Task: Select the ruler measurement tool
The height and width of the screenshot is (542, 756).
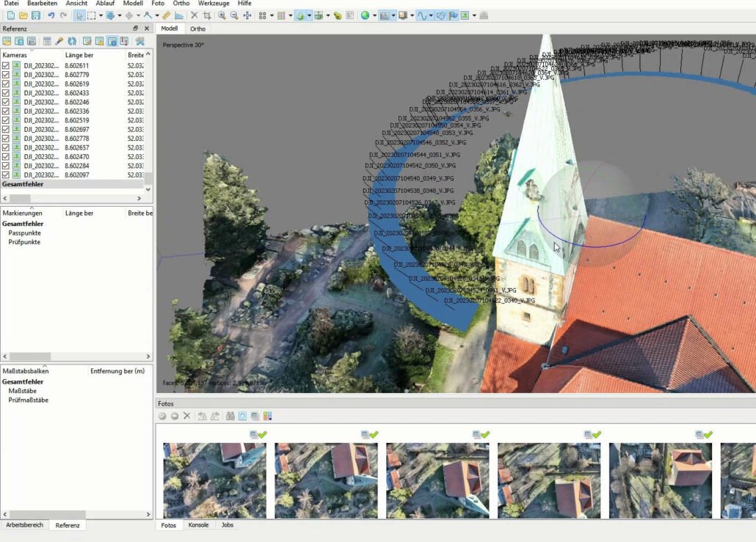Action: [167, 15]
